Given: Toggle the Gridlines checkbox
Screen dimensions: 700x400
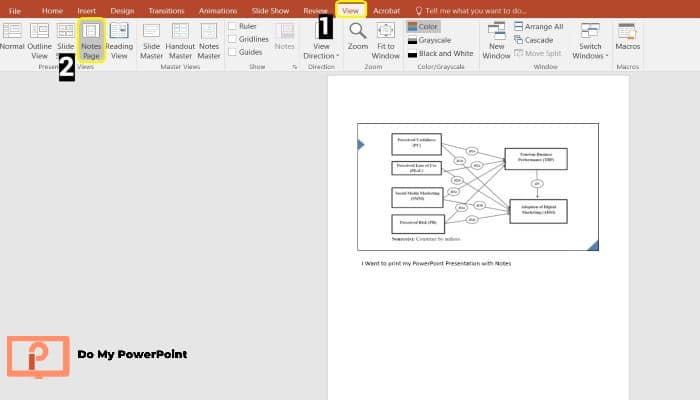Looking at the screenshot, I should tap(233, 39).
